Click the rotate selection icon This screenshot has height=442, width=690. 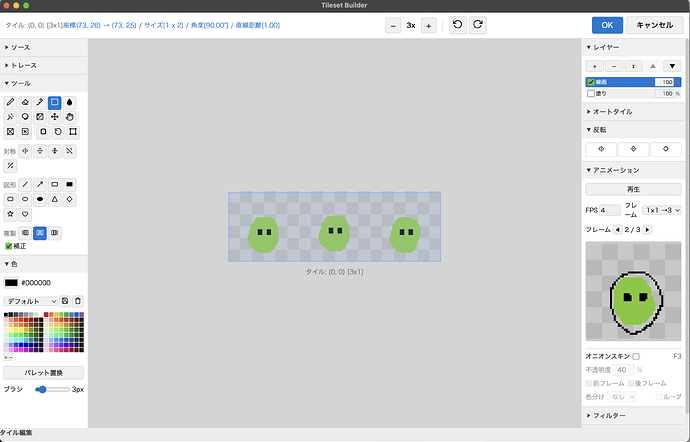[58, 132]
